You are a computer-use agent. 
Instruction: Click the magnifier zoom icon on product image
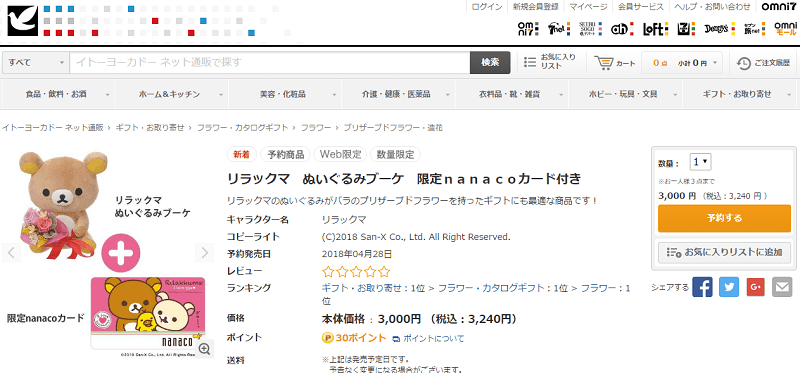(205, 349)
